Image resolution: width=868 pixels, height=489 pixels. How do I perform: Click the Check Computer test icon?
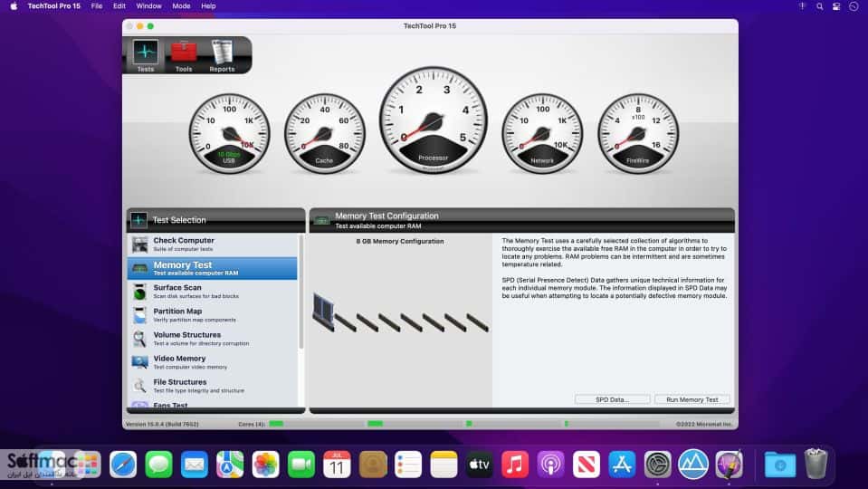139,244
